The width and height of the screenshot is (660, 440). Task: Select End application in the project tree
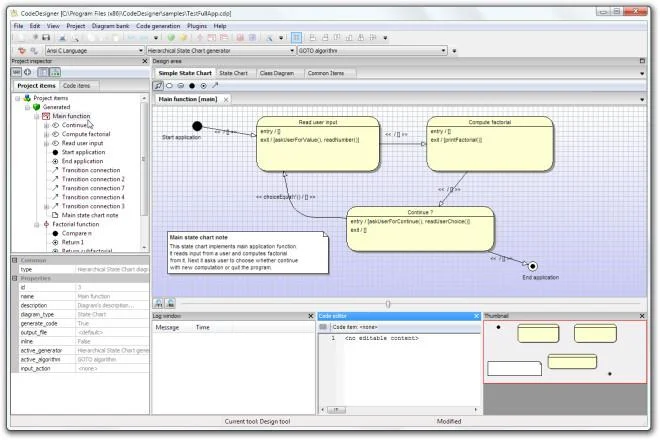coord(82,161)
